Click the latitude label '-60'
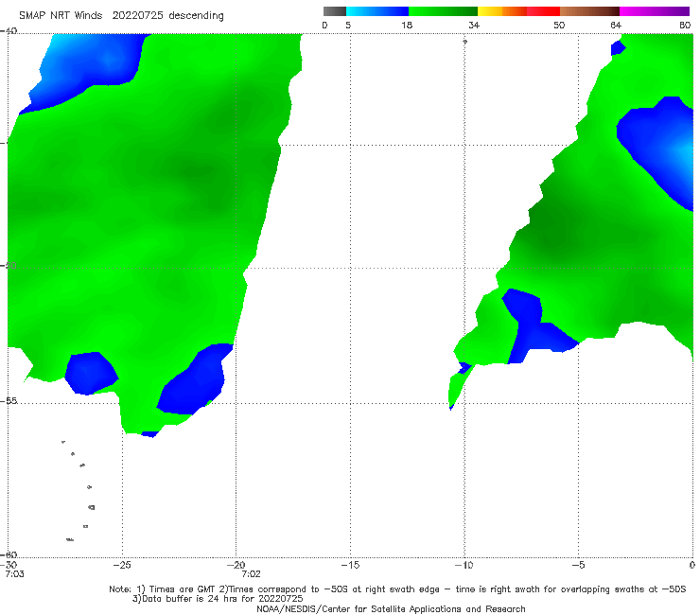The width and height of the screenshot is (700, 615). point(9,554)
